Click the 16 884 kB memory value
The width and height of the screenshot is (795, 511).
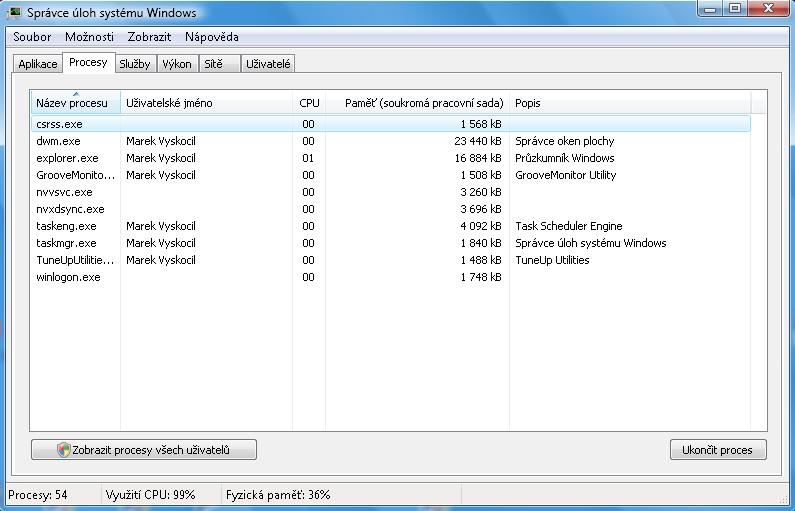point(478,158)
